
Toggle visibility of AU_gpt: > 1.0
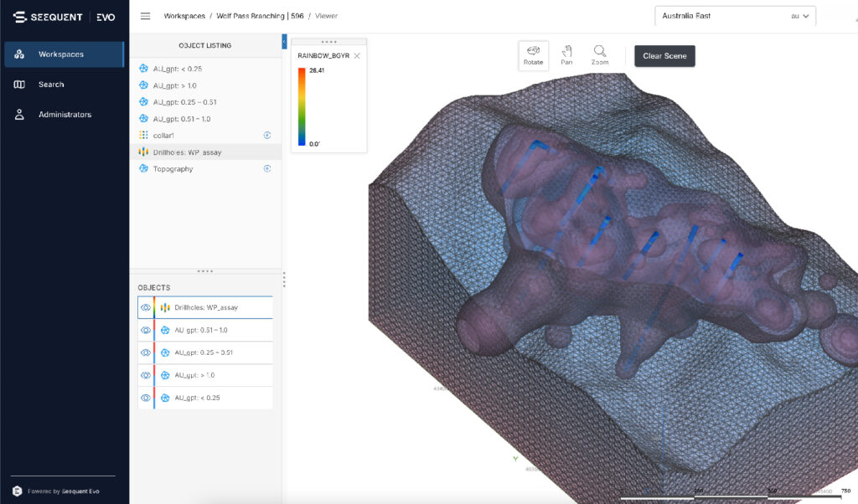tap(146, 375)
